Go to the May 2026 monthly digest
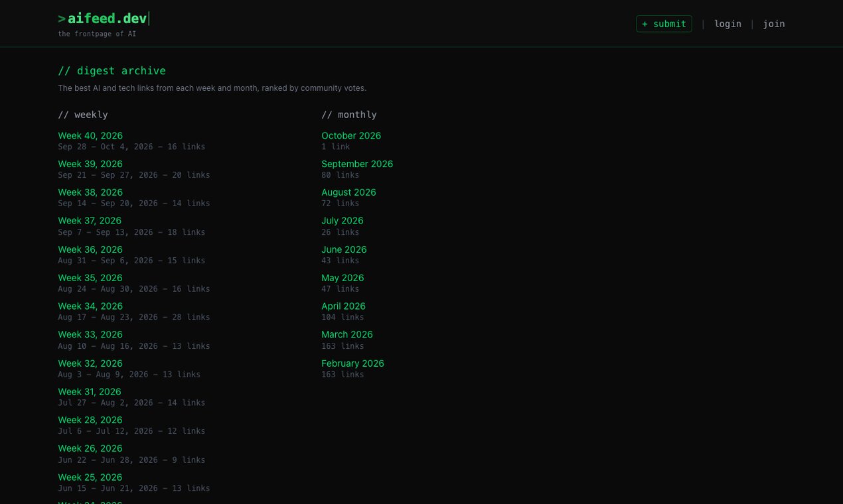Screen dimensions: 843x504 click(343, 278)
